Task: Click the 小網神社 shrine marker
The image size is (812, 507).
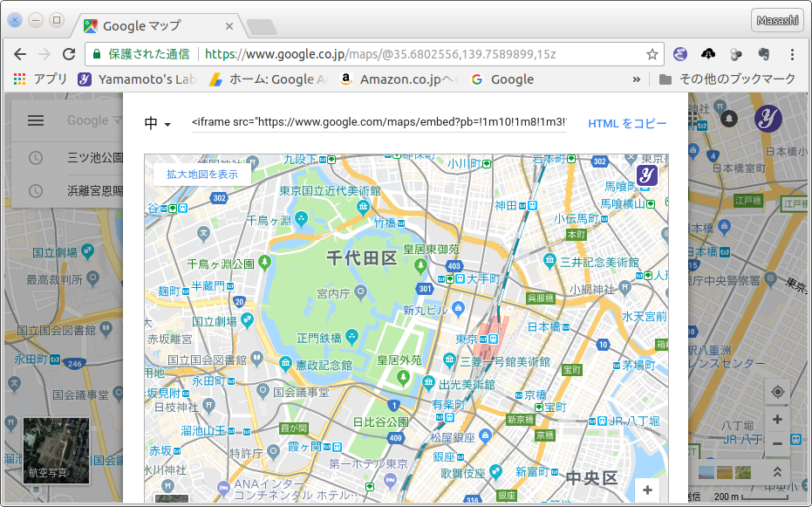Action: tap(625, 286)
